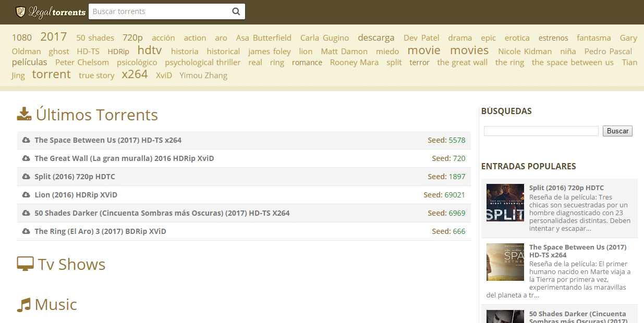Select the HDRip tag

(118, 52)
